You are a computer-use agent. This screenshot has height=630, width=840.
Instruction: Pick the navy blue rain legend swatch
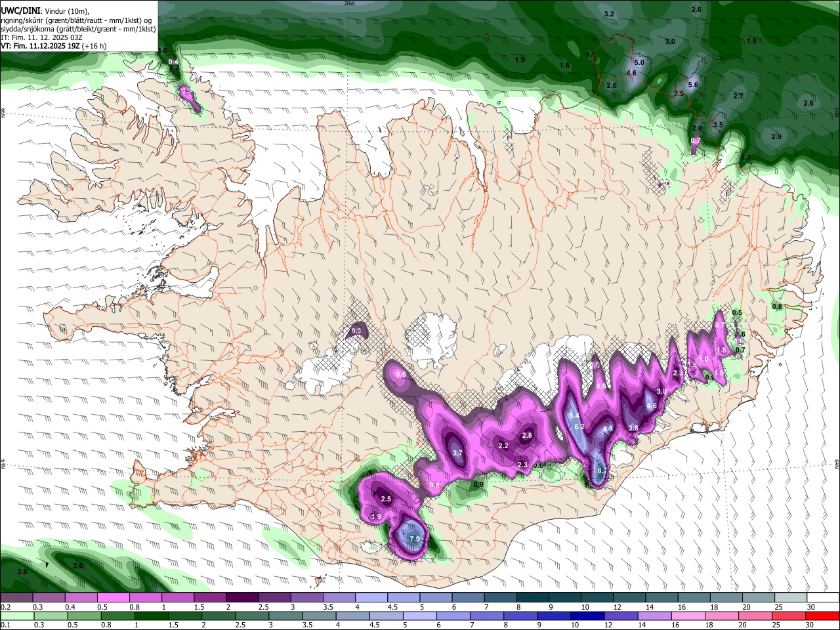click(587, 616)
